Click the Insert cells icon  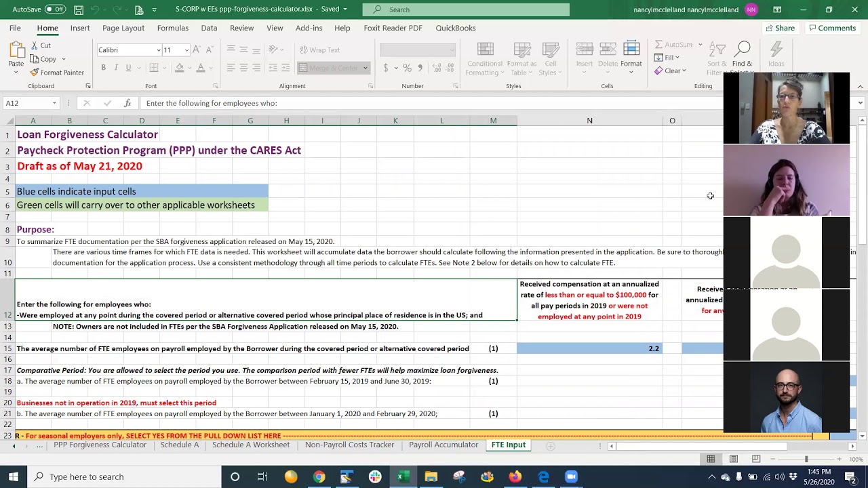tap(585, 56)
